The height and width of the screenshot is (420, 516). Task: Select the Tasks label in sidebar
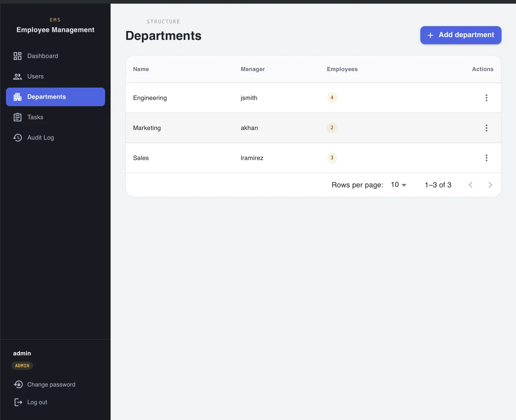pos(35,117)
